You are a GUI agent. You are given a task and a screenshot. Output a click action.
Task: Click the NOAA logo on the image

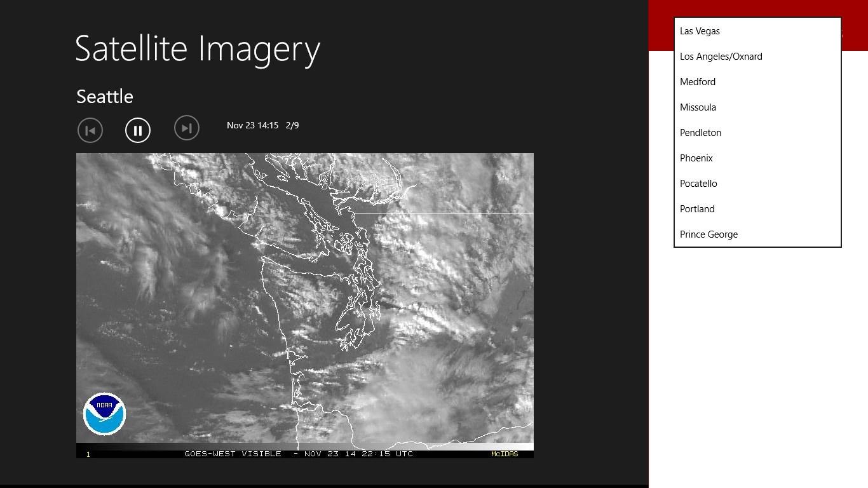tap(104, 414)
